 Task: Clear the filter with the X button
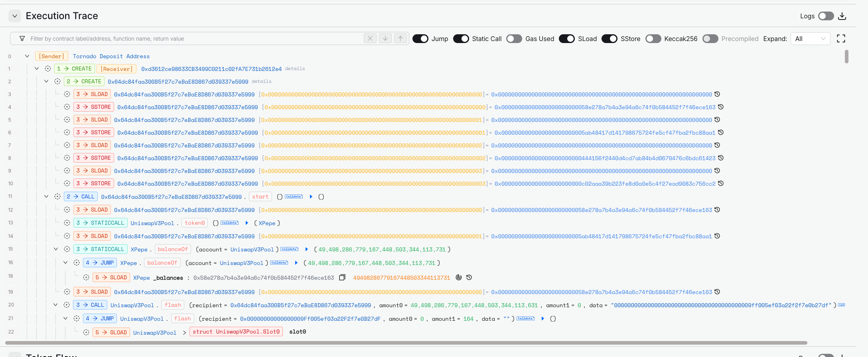(x=370, y=38)
